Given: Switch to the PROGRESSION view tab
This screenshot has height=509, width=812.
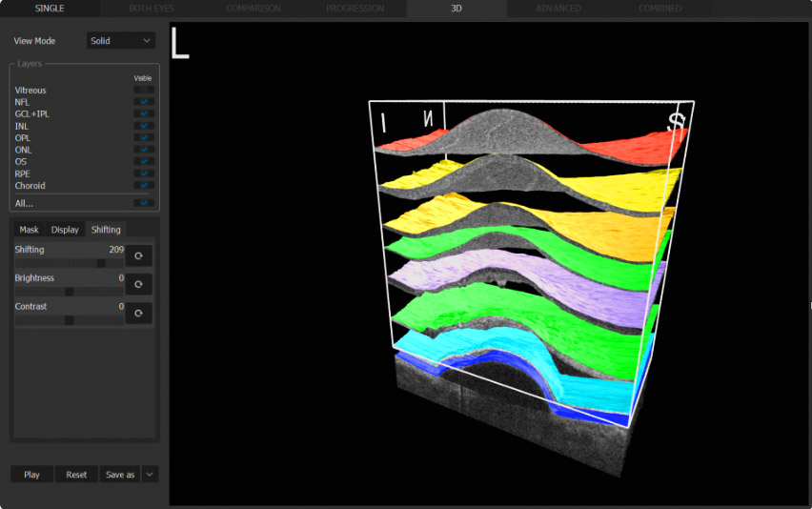Looking at the screenshot, I should point(355,9).
